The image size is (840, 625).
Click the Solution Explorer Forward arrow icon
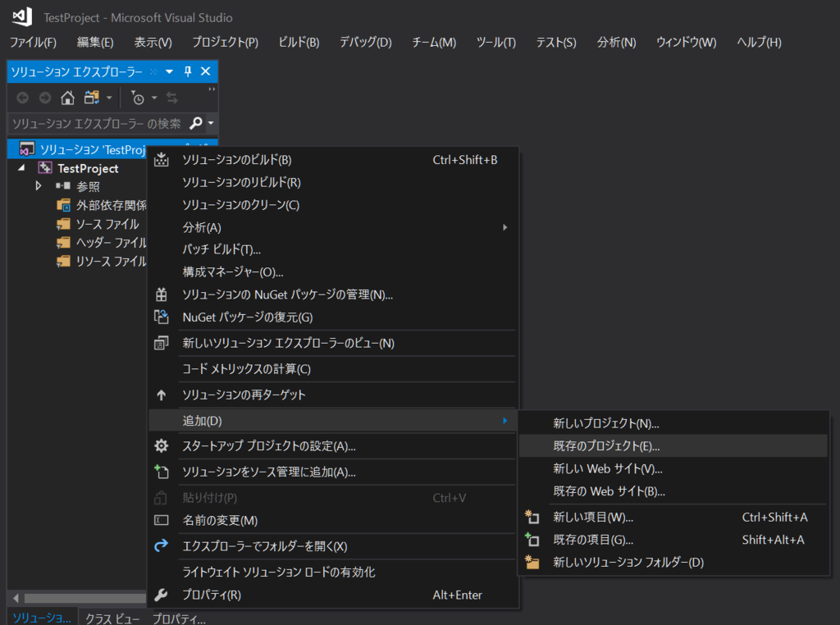(45, 98)
